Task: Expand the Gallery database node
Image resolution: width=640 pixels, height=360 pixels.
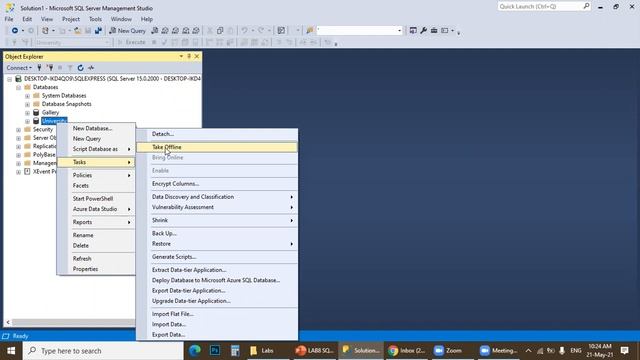Action: (x=27, y=113)
